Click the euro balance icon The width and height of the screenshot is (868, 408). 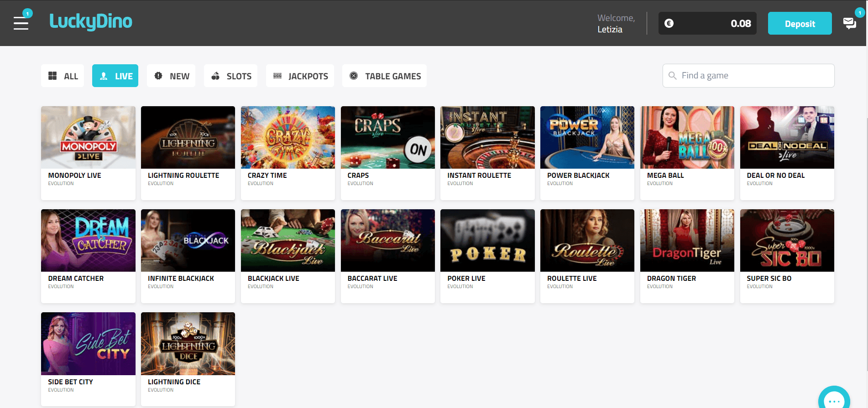tap(669, 23)
